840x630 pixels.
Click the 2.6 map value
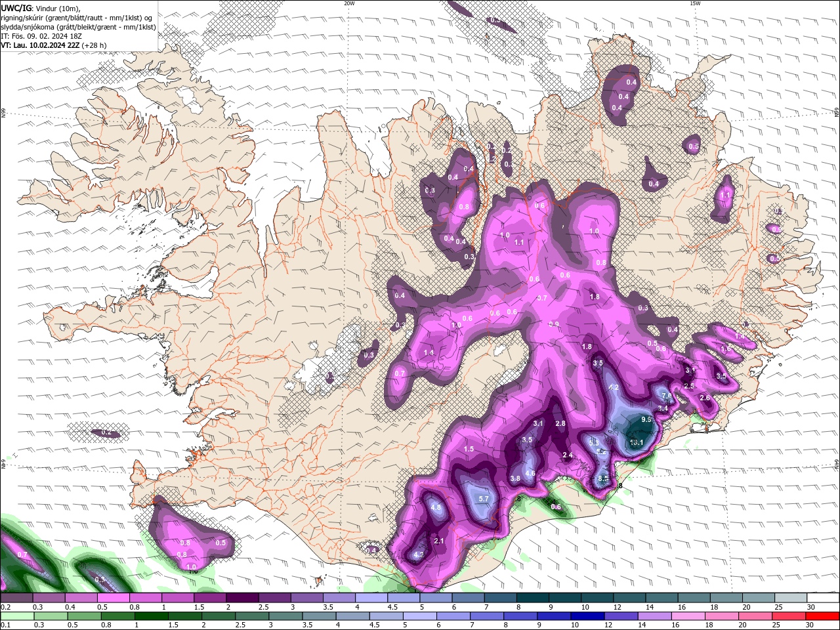click(705, 398)
